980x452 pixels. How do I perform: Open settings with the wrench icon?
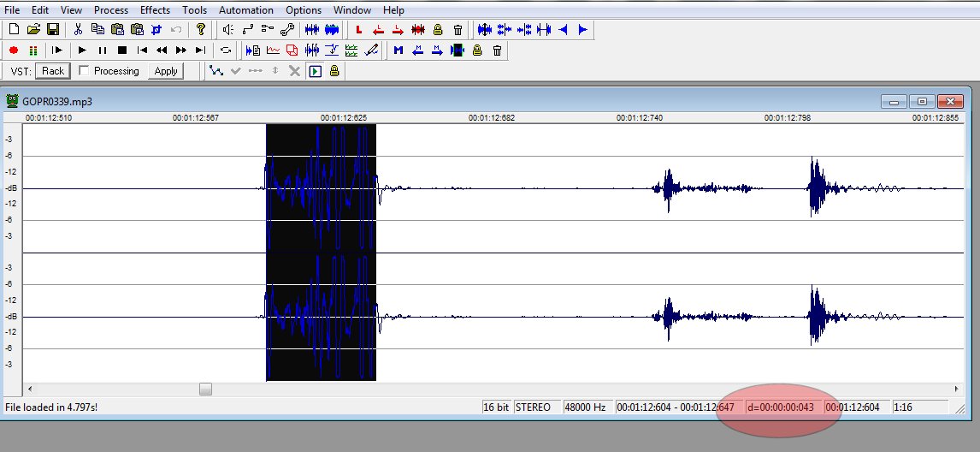click(287, 29)
